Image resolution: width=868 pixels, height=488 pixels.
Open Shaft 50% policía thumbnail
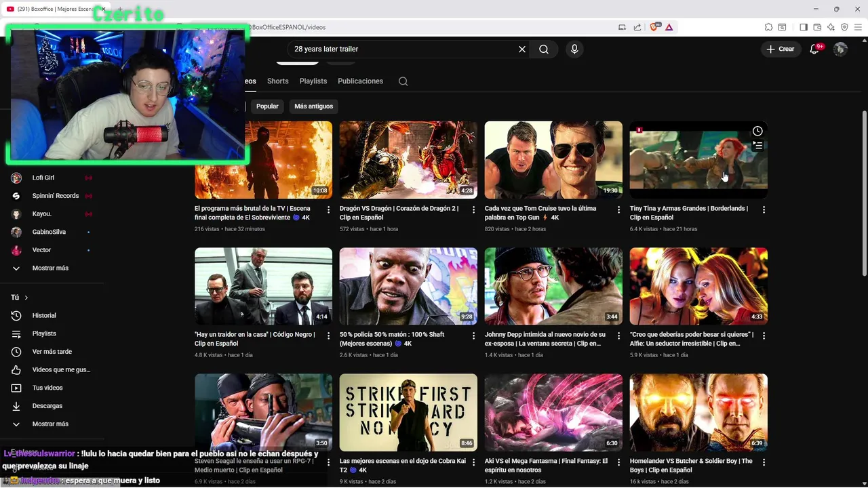tap(408, 286)
